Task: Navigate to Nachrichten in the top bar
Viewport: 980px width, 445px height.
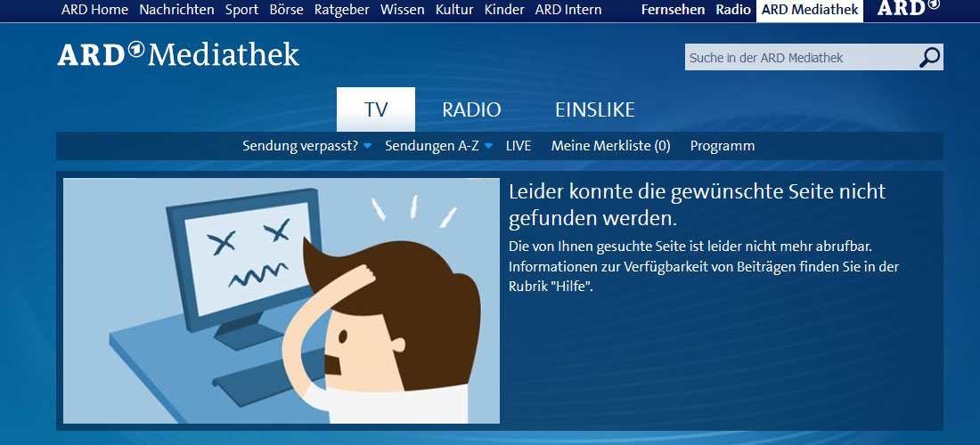Action: [x=176, y=10]
